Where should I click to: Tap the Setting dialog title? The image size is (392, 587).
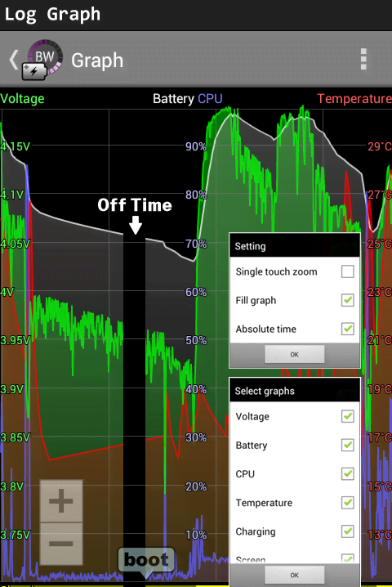[250, 246]
